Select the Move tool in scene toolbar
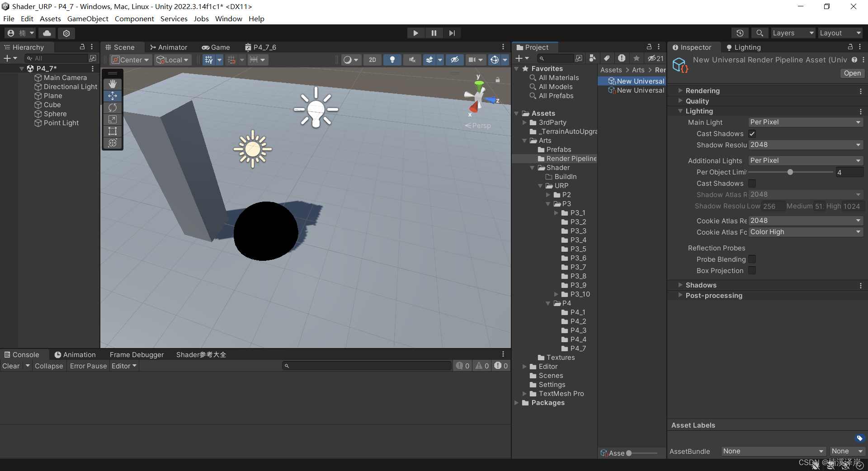This screenshot has width=868, height=471. point(113,96)
